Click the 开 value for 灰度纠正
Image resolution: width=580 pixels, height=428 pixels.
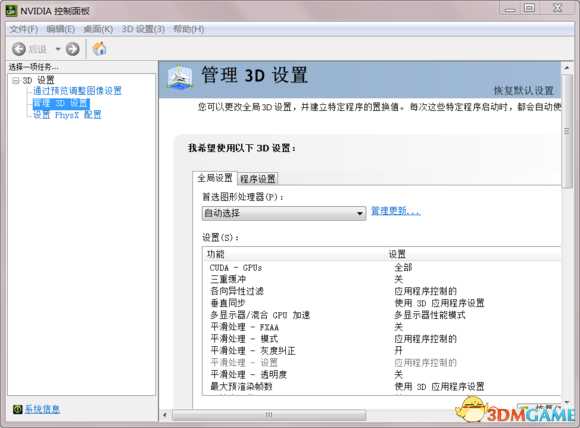click(398, 351)
